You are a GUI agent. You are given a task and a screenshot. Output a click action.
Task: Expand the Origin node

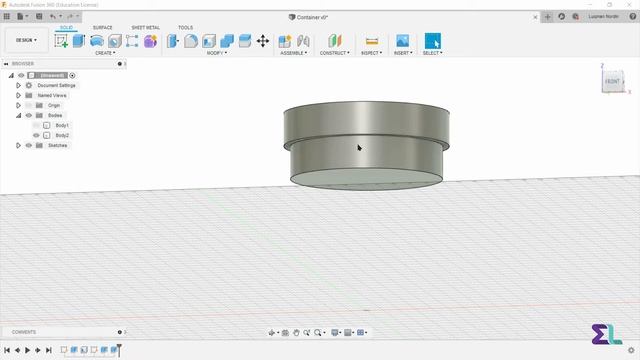pyautogui.click(x=18, y=105)
